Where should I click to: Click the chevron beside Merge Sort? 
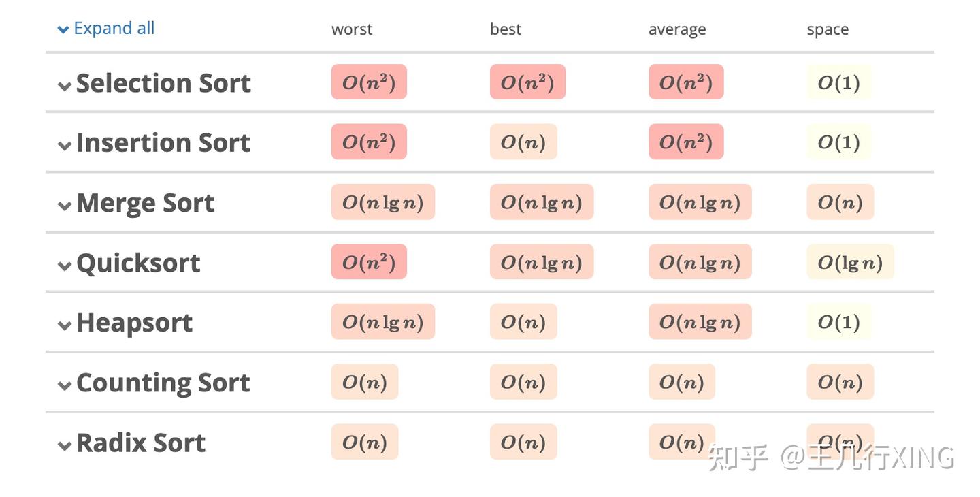[x=65, y=204]
